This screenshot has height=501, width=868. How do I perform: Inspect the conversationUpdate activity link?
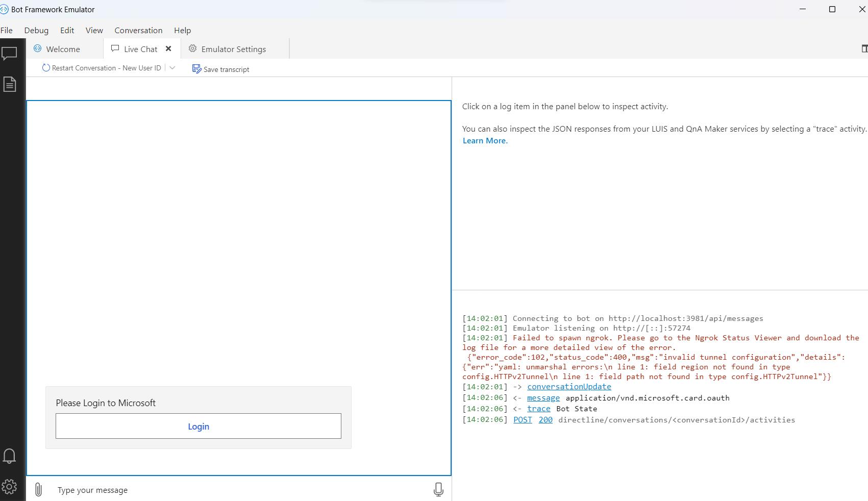(568, 387)
